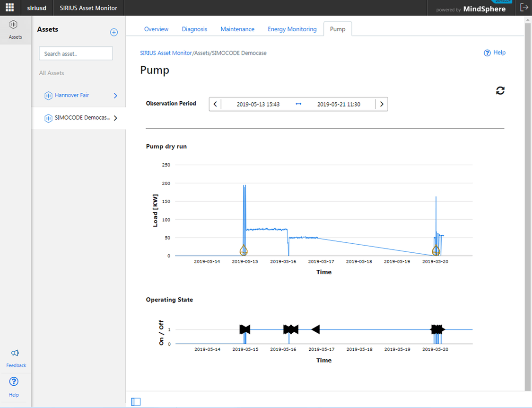
Task: Open Hannover Fair asset link
Action: 72,95
